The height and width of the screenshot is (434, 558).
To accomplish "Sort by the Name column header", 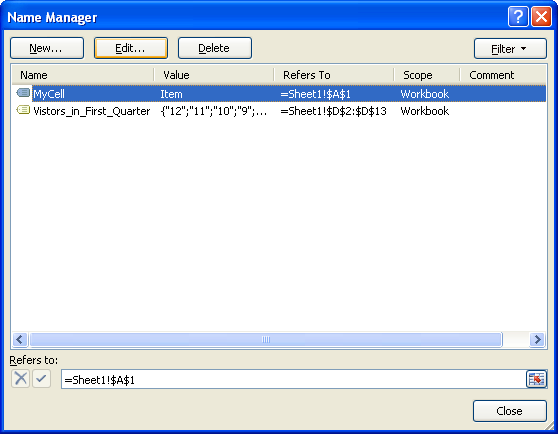I will pyautogui.click(x=83, y=75).
